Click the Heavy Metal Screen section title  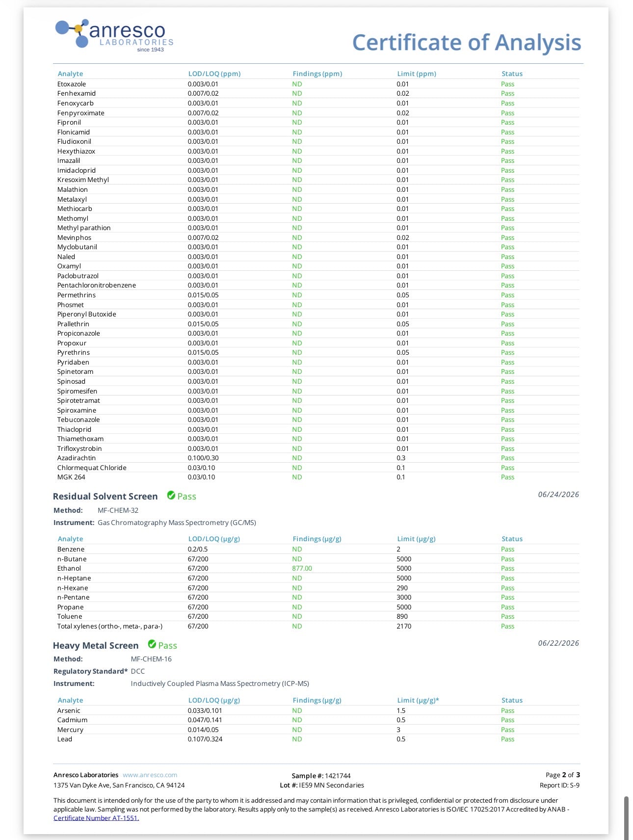[x=96, y=646]
